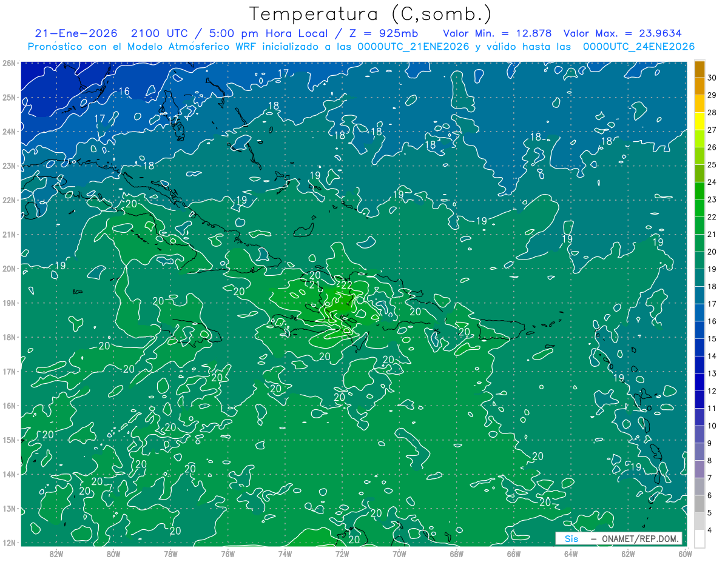Click the 68W longitude axis label
Viewport: 728px width, 562px height.
[x=457, y=554]
